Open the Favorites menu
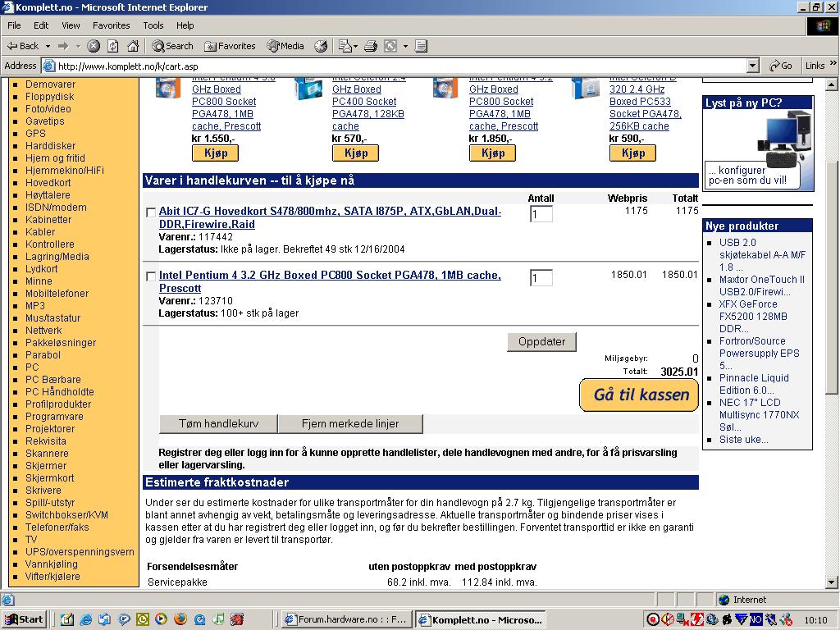 (111, 25)
